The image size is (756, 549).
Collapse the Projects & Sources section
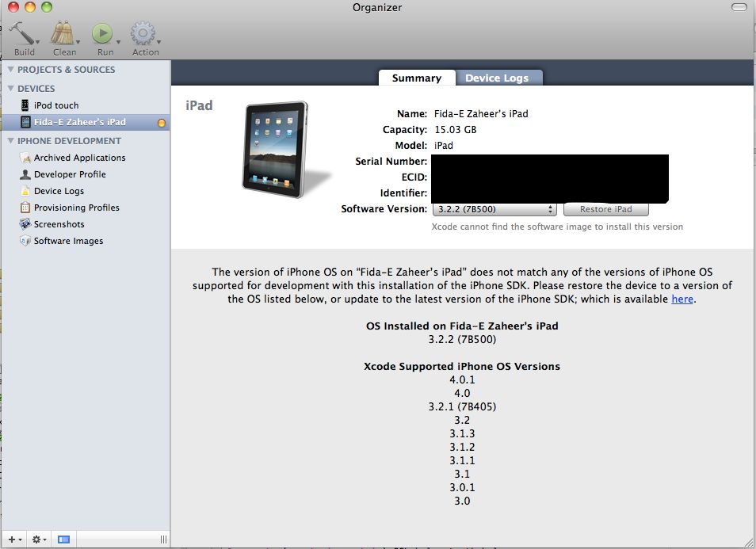click(10, 70)
